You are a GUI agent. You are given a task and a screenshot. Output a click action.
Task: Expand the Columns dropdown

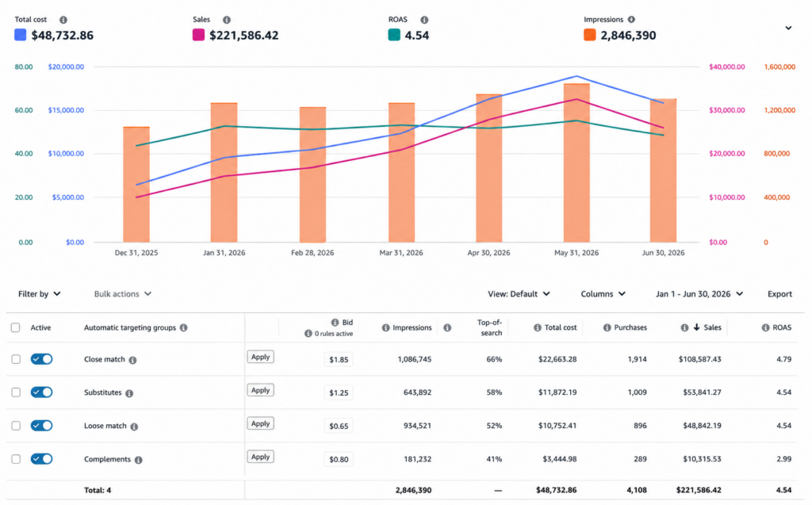[x=603, y=293]
